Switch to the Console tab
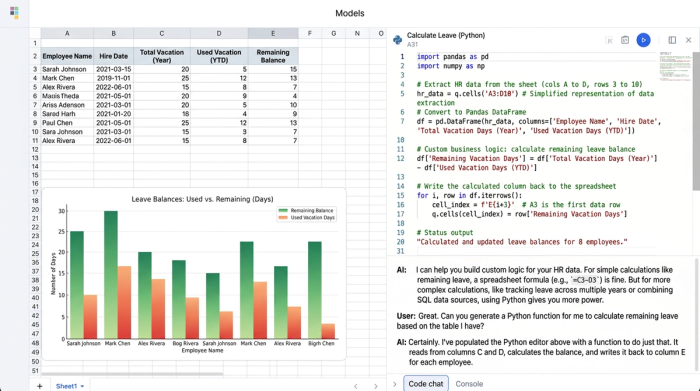700x391 pixels. 469,384
